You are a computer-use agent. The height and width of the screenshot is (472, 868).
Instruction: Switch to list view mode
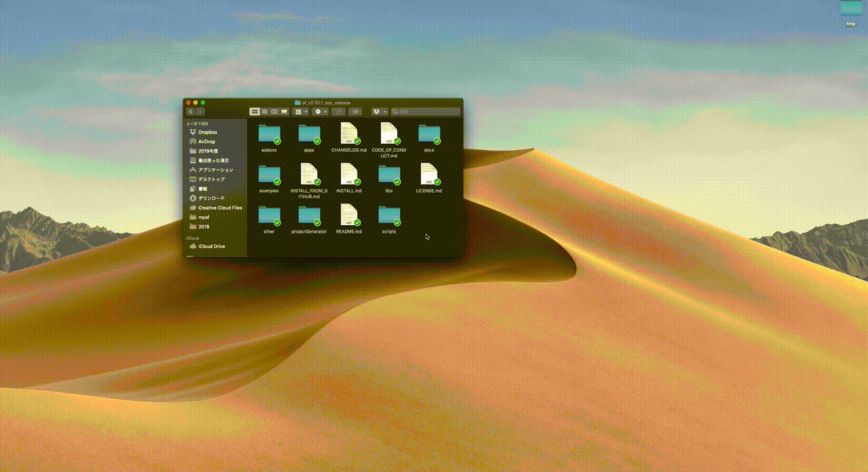pos(264,111)
